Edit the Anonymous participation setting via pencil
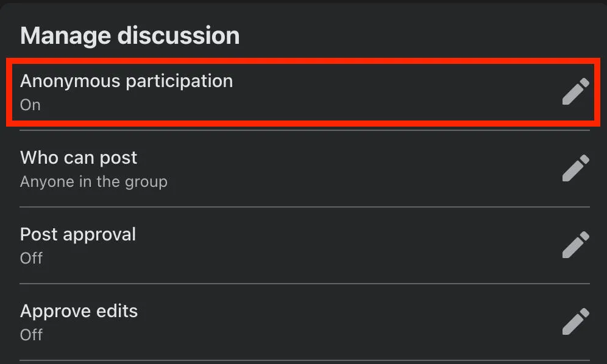607x364 pixels. [x=576, y=92]
